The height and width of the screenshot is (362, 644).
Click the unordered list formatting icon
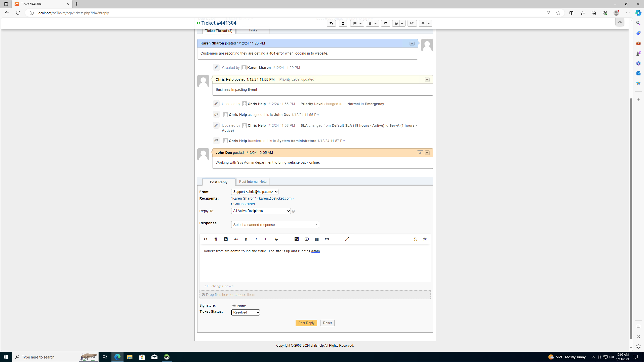[286, 239]
